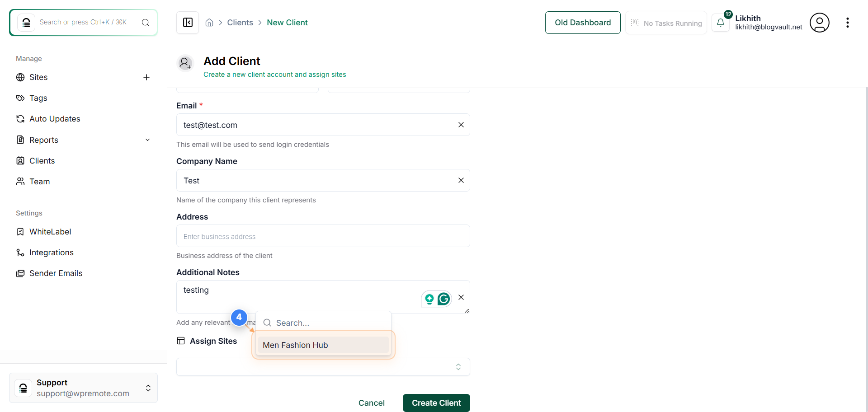Image resolution: width=868 pixels, height=412 pixels.
Task: Click the plus icon next to Sites
Action: click(146, 77)
